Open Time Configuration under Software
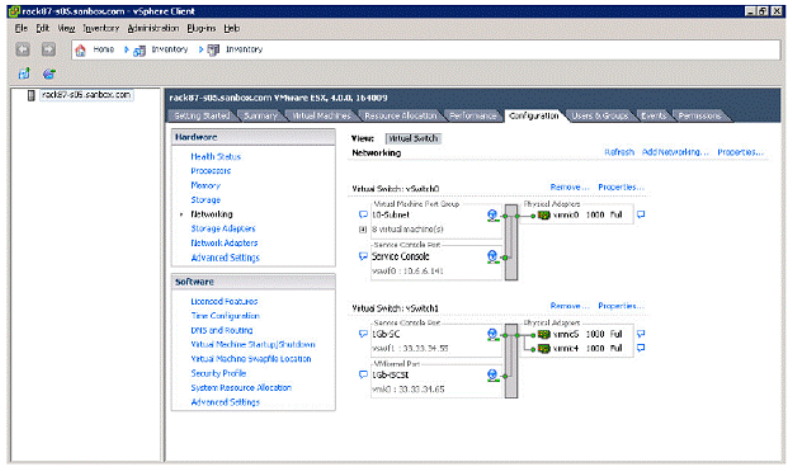Image resolution: width=792 pixels, height=471 pixels. [x=225, y=316]
